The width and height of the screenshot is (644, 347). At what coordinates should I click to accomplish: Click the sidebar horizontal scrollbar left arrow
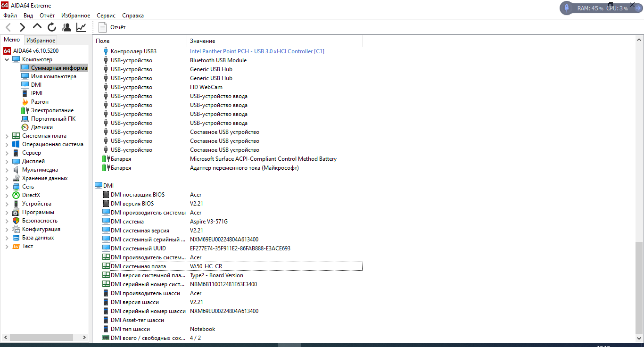pyautogui.click(x=5, y=338)
